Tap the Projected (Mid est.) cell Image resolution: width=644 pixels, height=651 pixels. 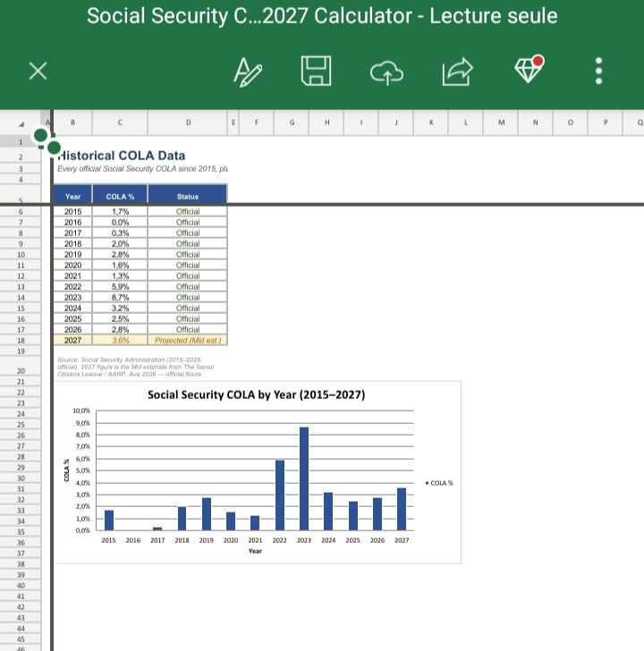[x=188, y=340]
